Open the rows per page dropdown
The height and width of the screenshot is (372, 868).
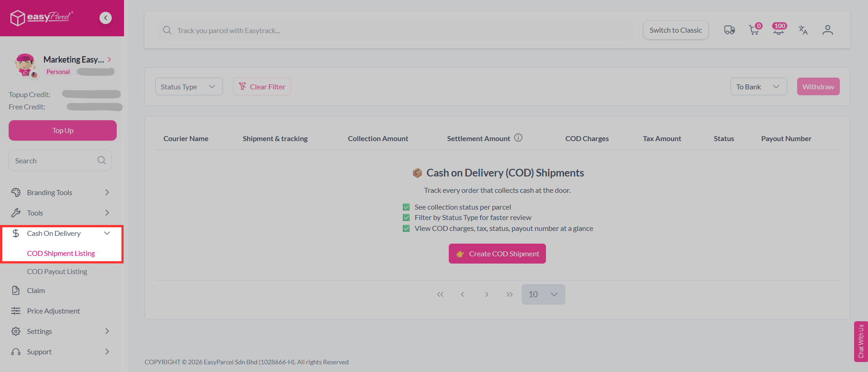coord(543,294)
